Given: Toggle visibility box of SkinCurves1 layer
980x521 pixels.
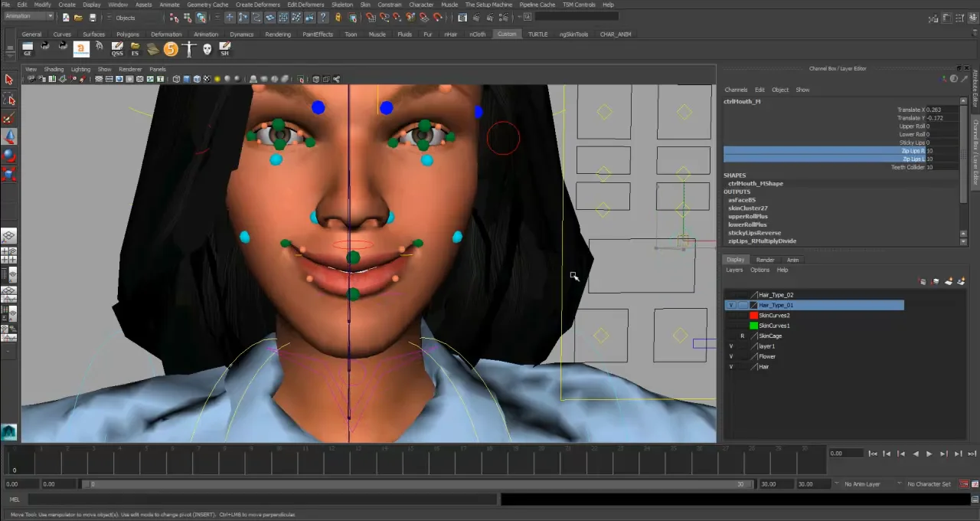Looking at the screenshot, I should click(x=731, y=326).
